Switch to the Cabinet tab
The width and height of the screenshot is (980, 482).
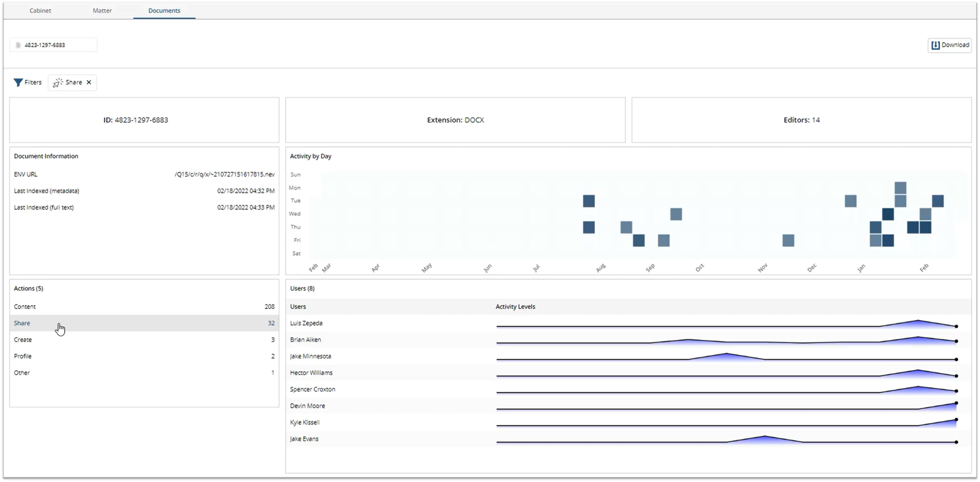pyautogui.click(x=40, y=11)
